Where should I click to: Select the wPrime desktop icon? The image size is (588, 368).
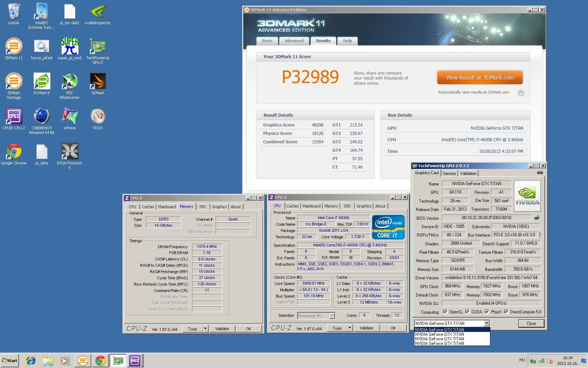tap(70, 119)
